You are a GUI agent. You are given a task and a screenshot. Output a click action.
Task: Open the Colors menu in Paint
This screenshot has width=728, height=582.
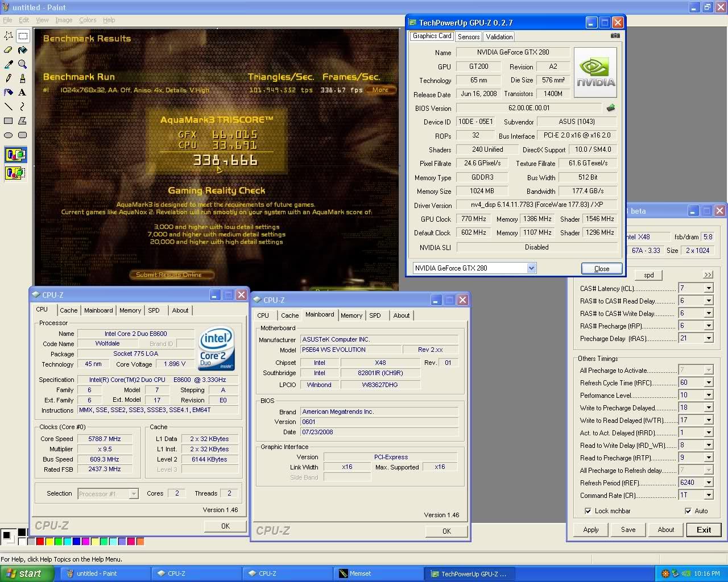[88, 20]
